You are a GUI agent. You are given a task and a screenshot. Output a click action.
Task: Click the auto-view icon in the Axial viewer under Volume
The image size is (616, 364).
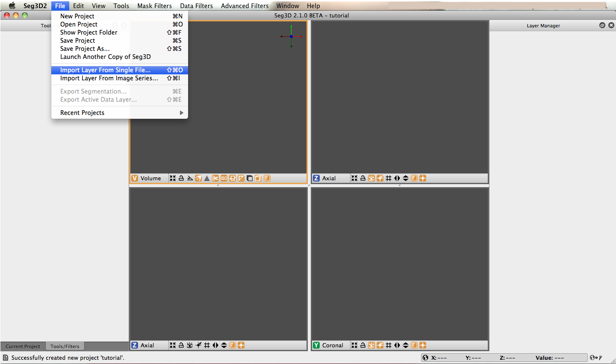(x=173, y=345)
